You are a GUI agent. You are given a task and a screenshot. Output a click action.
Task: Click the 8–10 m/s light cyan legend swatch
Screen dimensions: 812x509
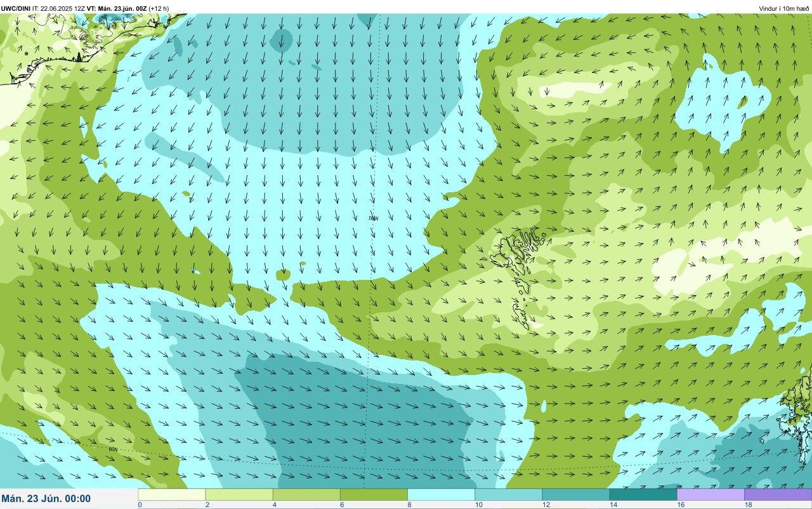click(441, 494)
